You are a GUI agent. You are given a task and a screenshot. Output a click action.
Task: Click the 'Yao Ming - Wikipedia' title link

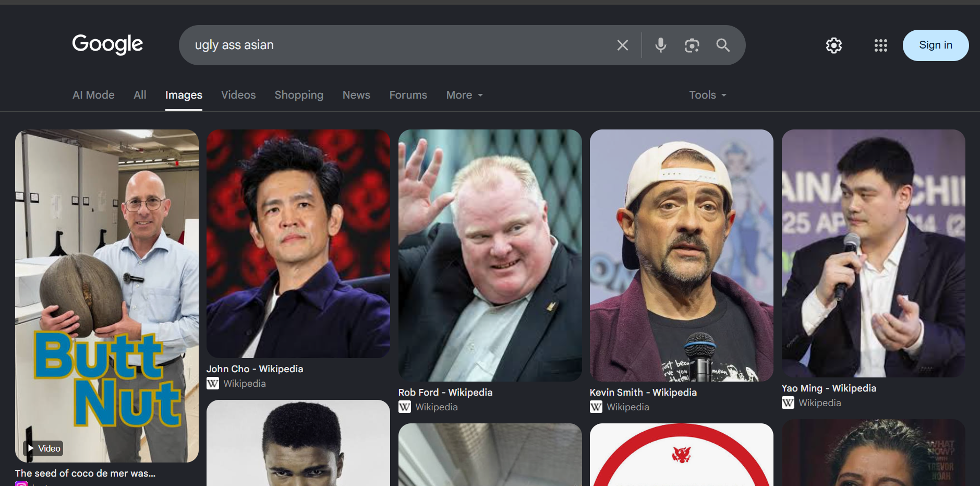click(829, 388)
